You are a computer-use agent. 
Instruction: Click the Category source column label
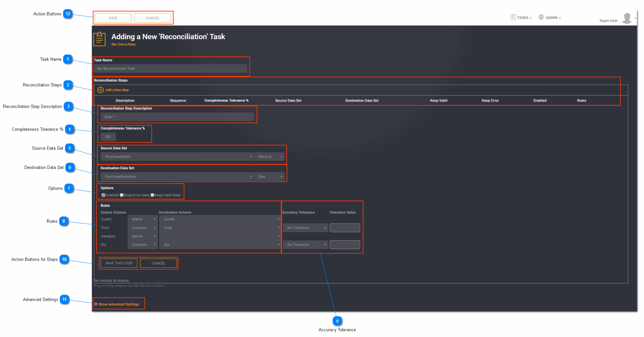click(x=108, y=236)
